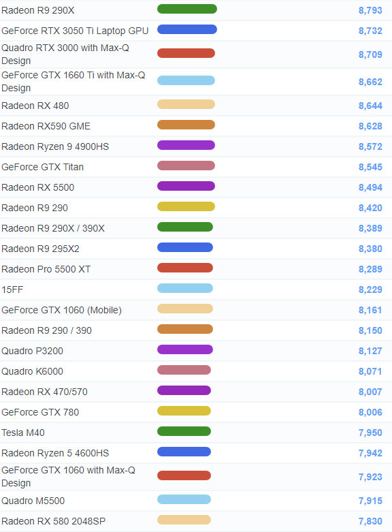
Task: Click the score 7,915
Action: point(370,501)
